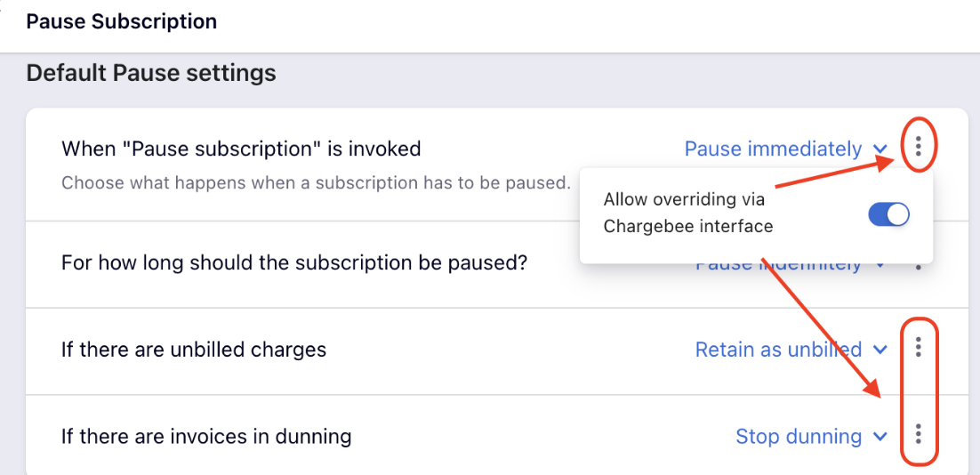Image resolution: width=980 pixels, height=475 pixels.
Task: Click chevron arrow beside Retain as unbilled
Action: pyautogui.click(x=880, y=350)
